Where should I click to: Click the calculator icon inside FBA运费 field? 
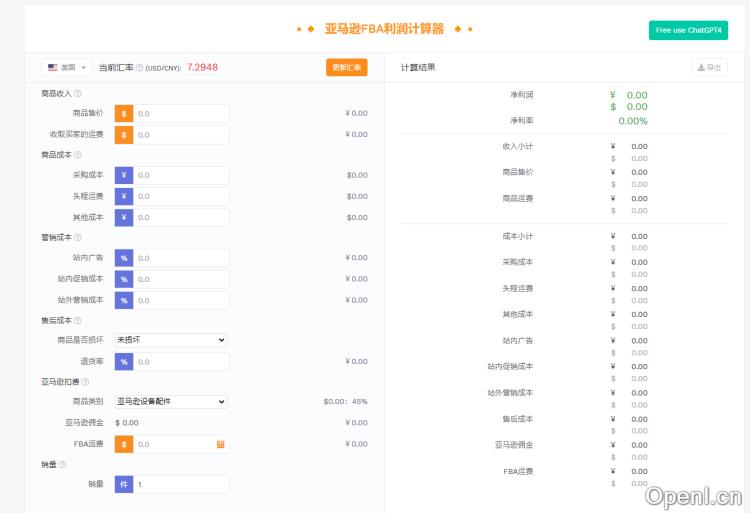(x=221, y=444)
